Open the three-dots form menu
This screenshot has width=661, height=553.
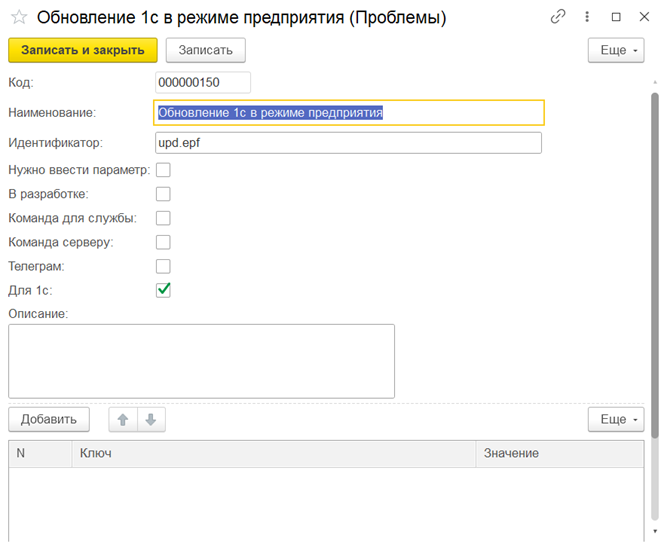[587, 17]
